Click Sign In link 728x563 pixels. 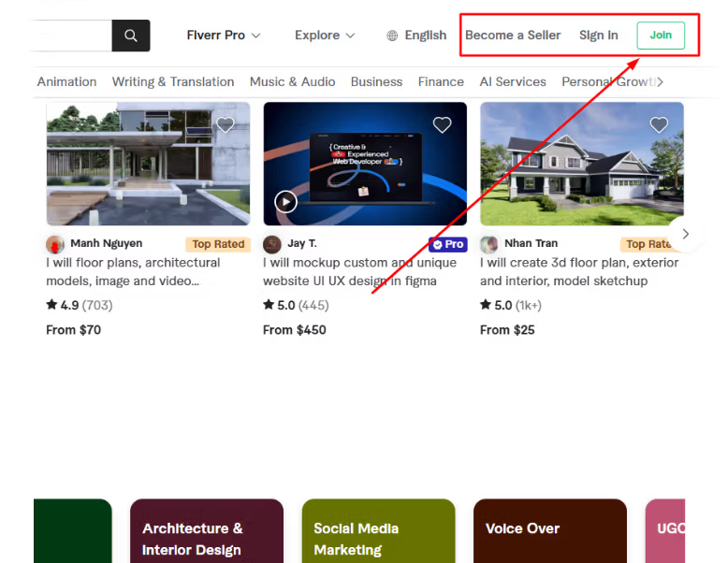(599, 36)
